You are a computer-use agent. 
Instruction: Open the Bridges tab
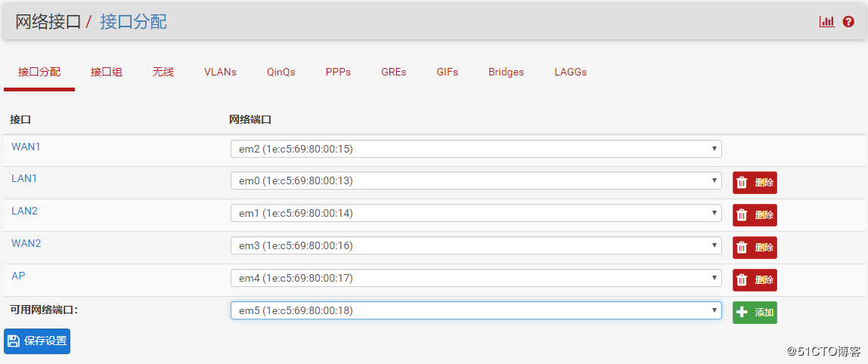(506, 72)
